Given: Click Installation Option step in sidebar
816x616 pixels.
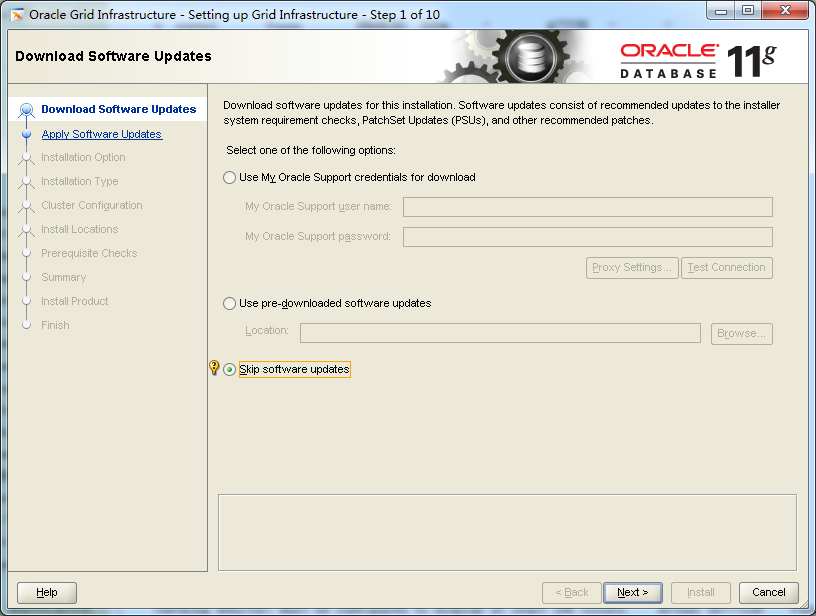Looking at the screenshot, I should [x=83, y=157].
